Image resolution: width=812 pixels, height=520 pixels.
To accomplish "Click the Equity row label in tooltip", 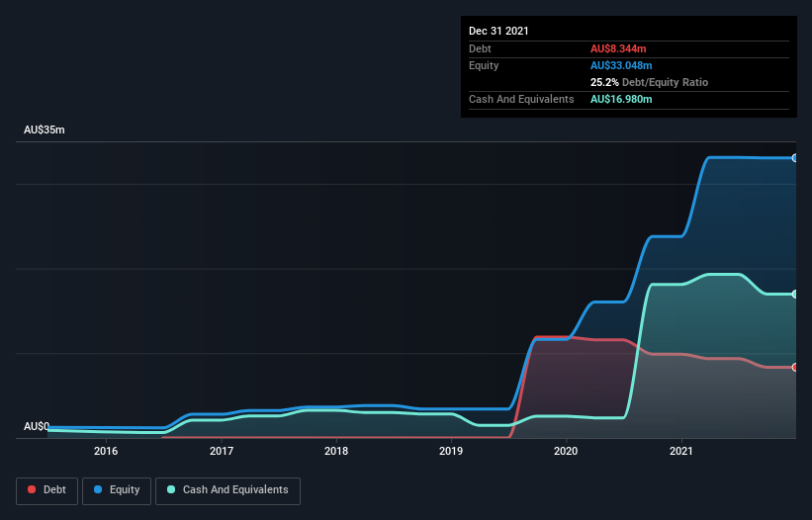I will tap(484, 65).
